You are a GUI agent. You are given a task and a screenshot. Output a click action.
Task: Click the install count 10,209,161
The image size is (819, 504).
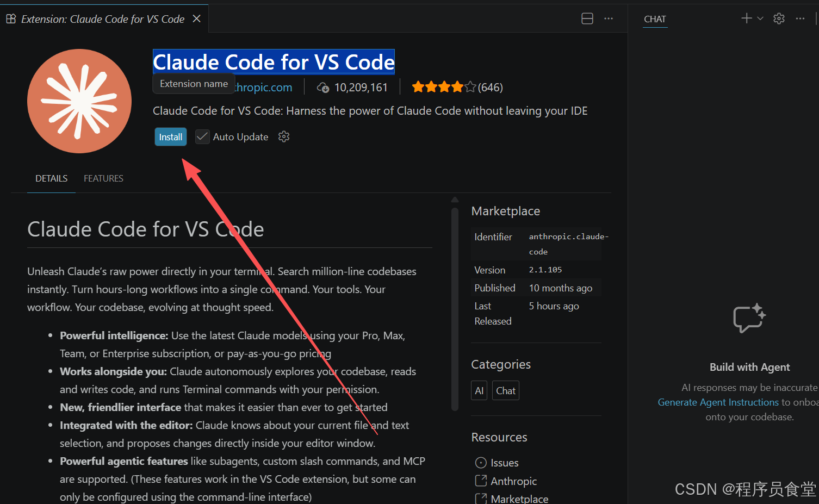pos(361,88)
